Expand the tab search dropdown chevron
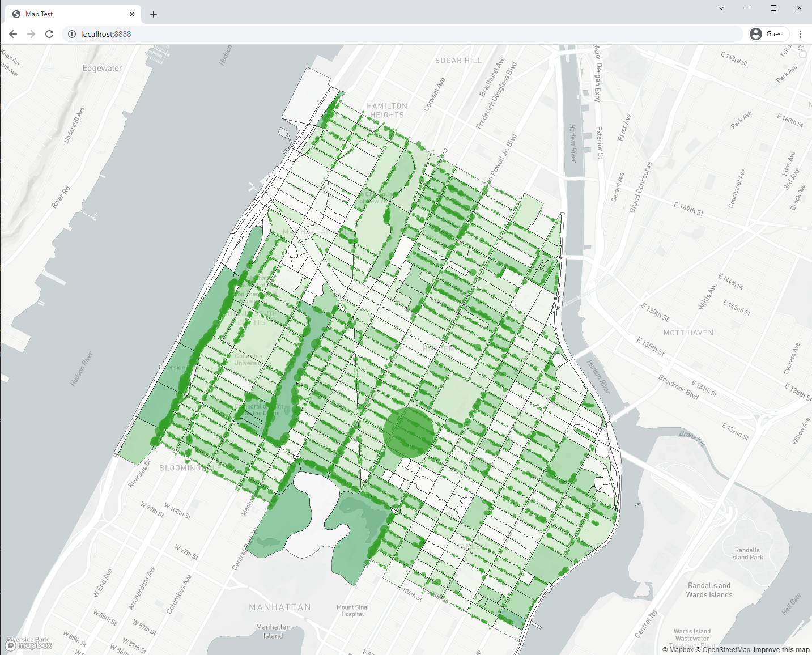This screenshot has width=812, height=655. click(721, 8)
